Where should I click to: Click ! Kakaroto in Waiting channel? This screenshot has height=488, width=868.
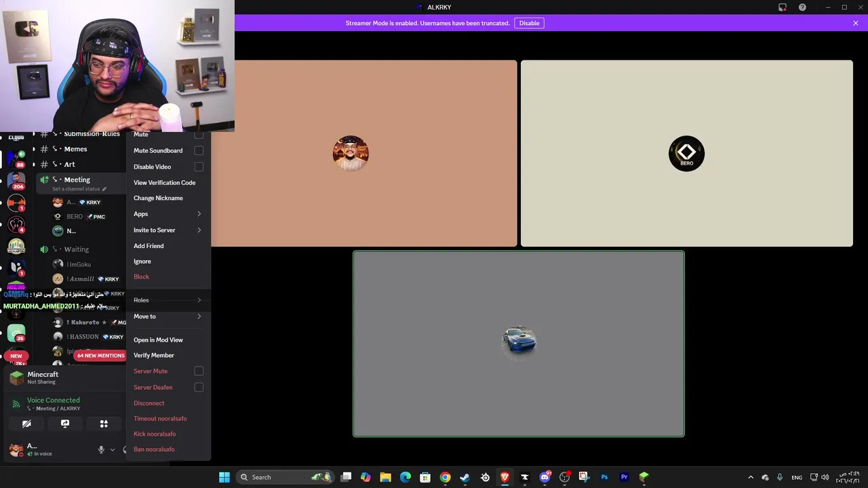pos(81,323)
